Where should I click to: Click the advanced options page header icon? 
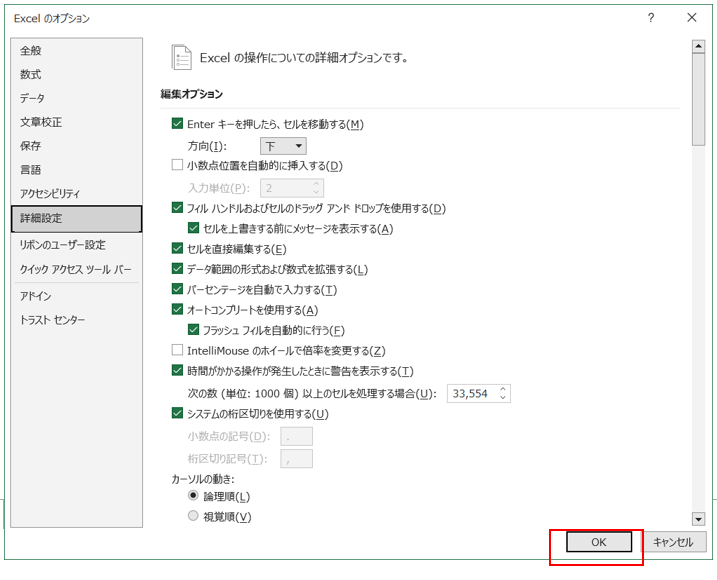point(181,57)
